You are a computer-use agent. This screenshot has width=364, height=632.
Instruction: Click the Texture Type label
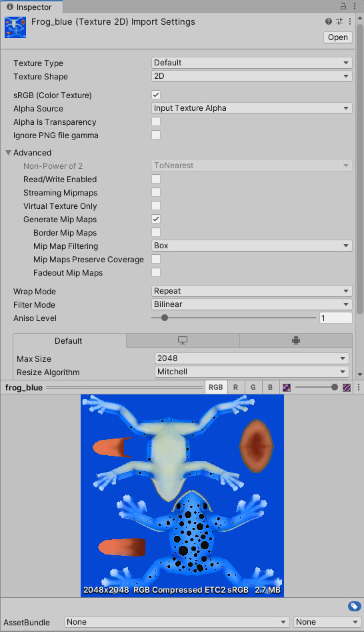[x=38, y=63]
